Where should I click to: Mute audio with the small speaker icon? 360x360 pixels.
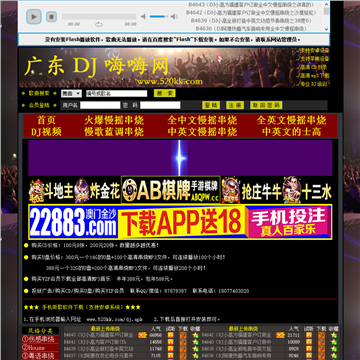143,16
